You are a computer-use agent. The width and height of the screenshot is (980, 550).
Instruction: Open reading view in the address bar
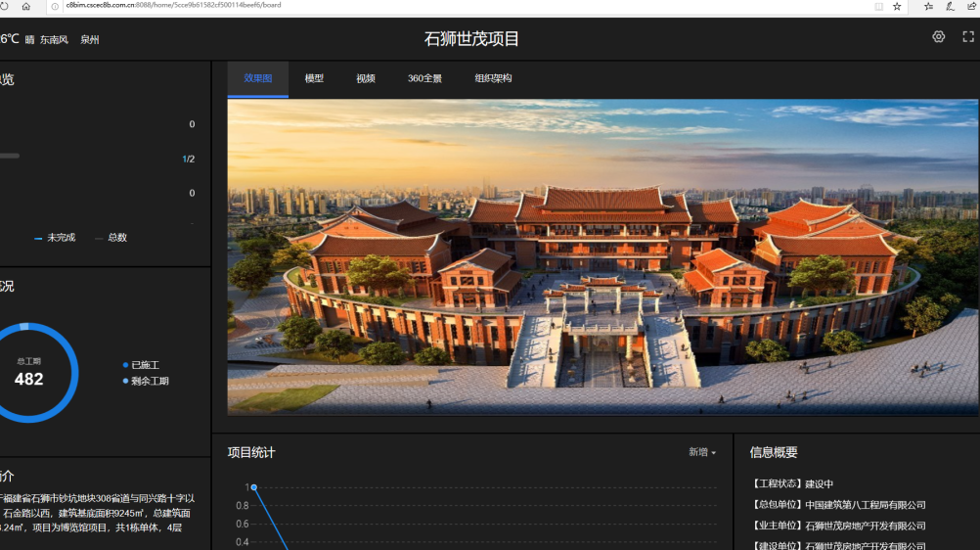878,6
